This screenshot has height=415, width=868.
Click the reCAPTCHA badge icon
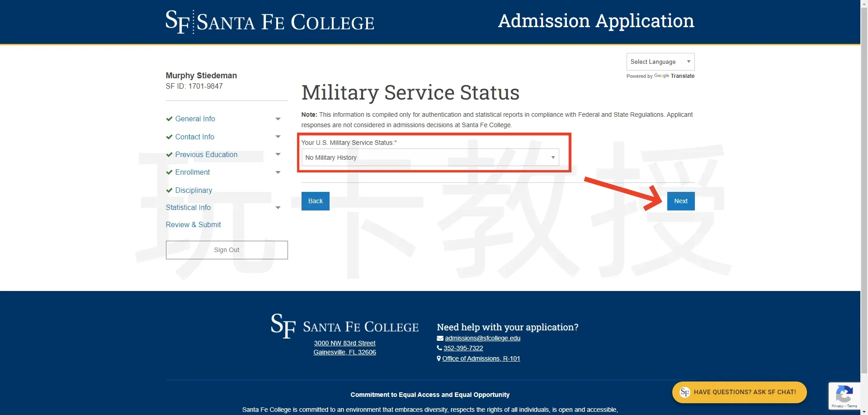click(844, 393)
